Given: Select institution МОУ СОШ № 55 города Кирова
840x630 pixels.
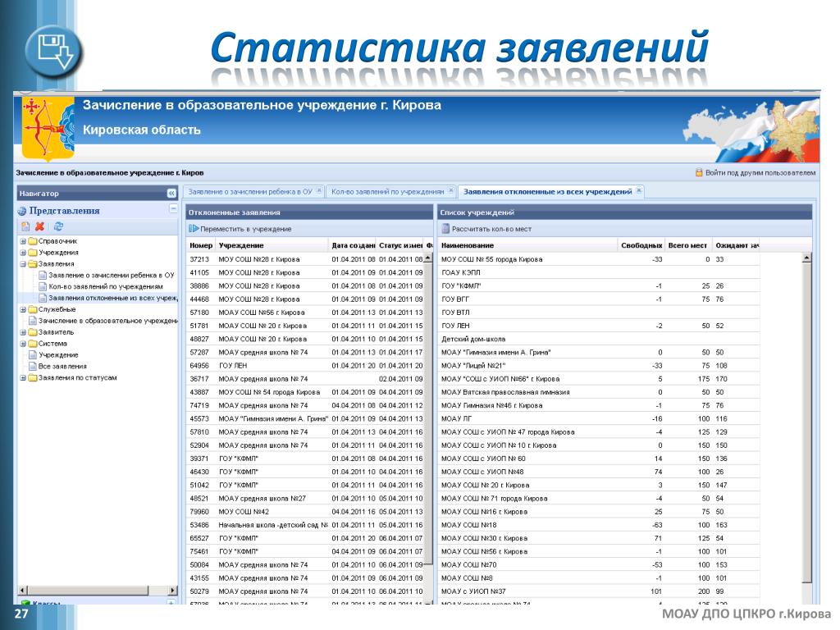Looking at the screenshot, I should tap(599, 259).
